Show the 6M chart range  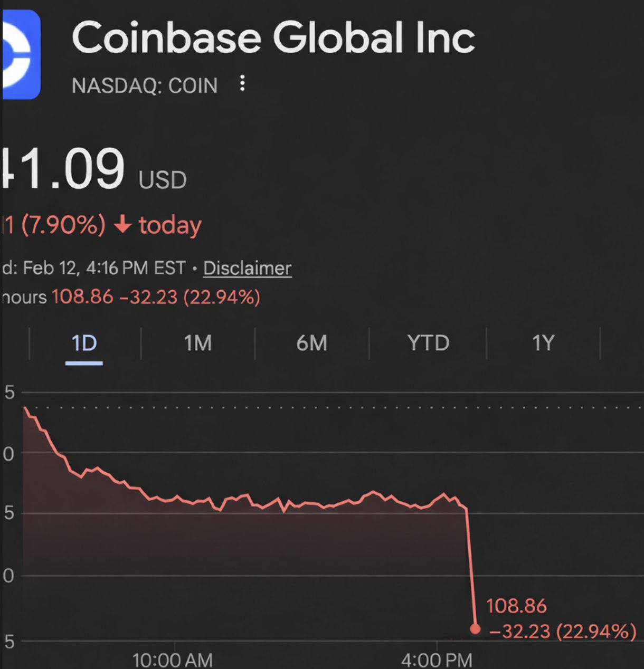pyautogui.click(x=311, y=343)
